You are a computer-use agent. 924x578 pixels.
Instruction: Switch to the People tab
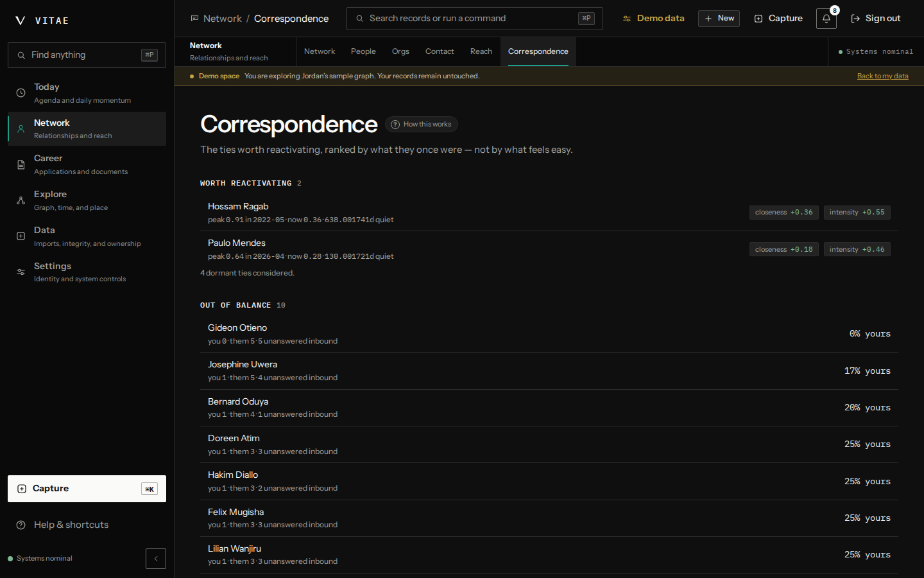point(363,51)
